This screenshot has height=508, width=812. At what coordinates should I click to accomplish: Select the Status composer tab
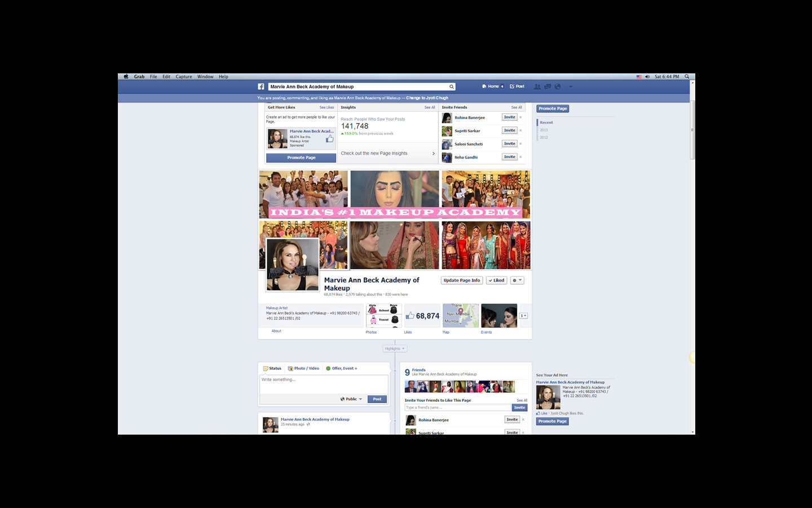272,369
